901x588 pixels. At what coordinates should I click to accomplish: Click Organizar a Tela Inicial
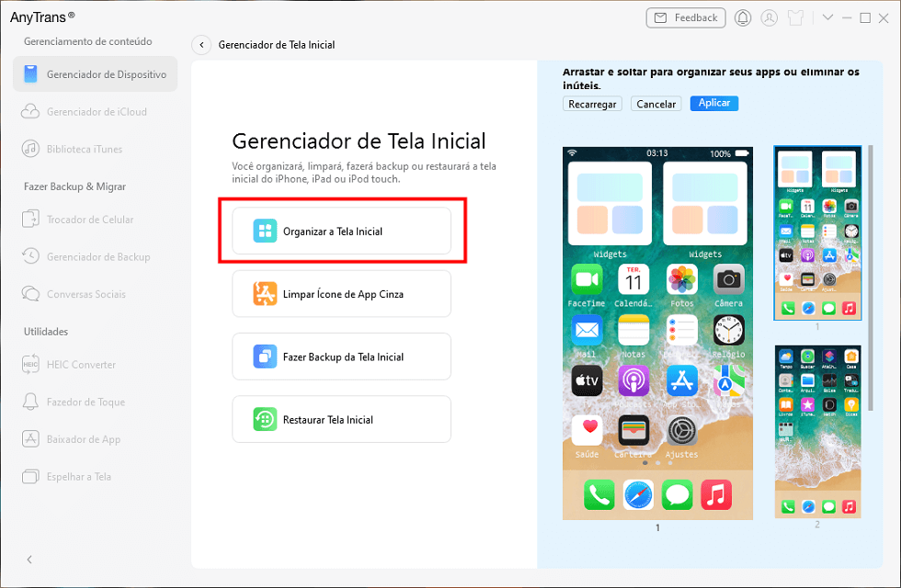click(341, 231)
